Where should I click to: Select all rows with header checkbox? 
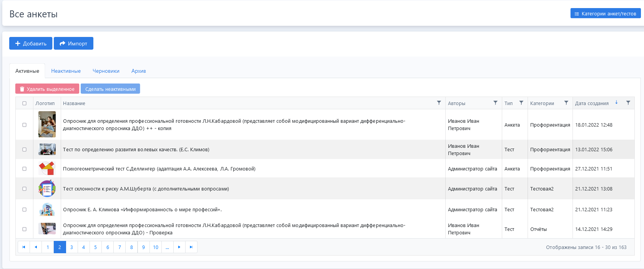pyautogui.click(x=25, y=103)
